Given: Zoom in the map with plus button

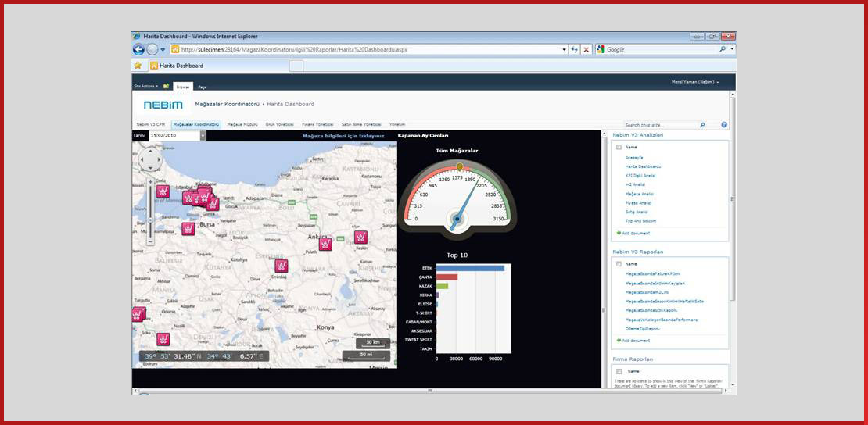Looking at the screenshot, I should click(150, 181).
